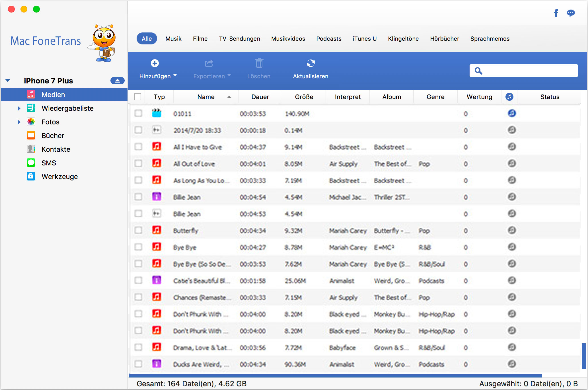Click the horizontal scrollbar at bottom
Screen dimensions: 588x390
click(335, 375)
